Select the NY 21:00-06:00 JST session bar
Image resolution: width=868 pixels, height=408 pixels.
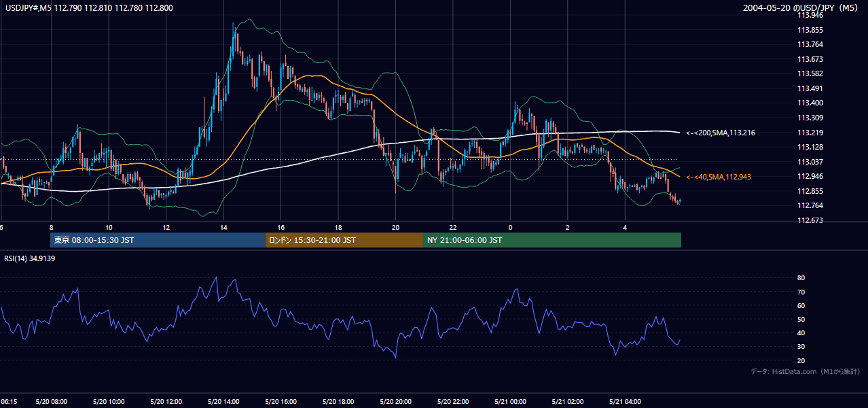click(x=552, y=240)
